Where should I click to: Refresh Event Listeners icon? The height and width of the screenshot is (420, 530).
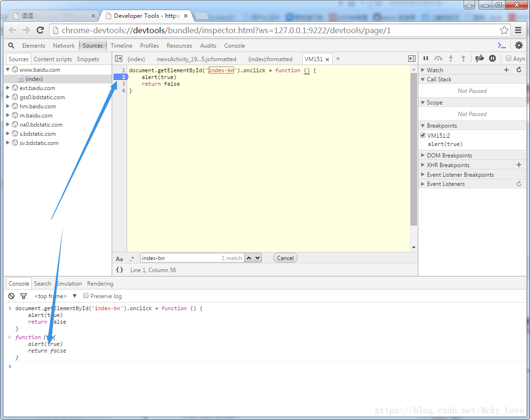point(519,184)
